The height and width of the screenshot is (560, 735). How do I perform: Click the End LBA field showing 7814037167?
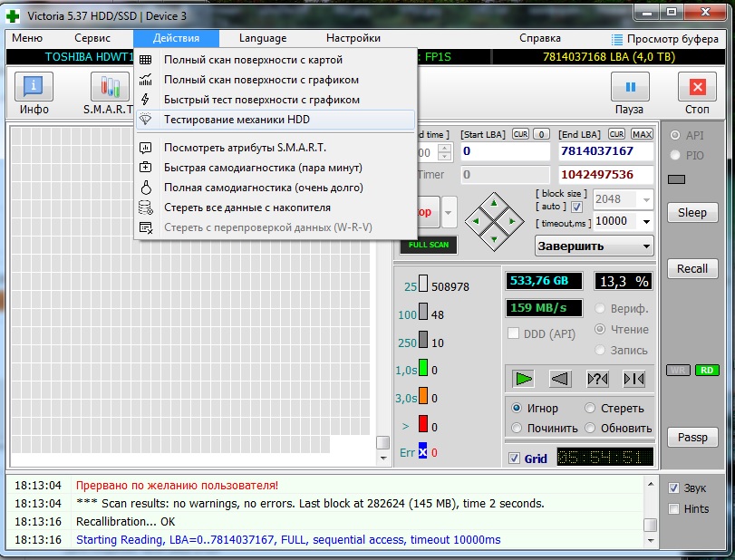click(605, 151)
